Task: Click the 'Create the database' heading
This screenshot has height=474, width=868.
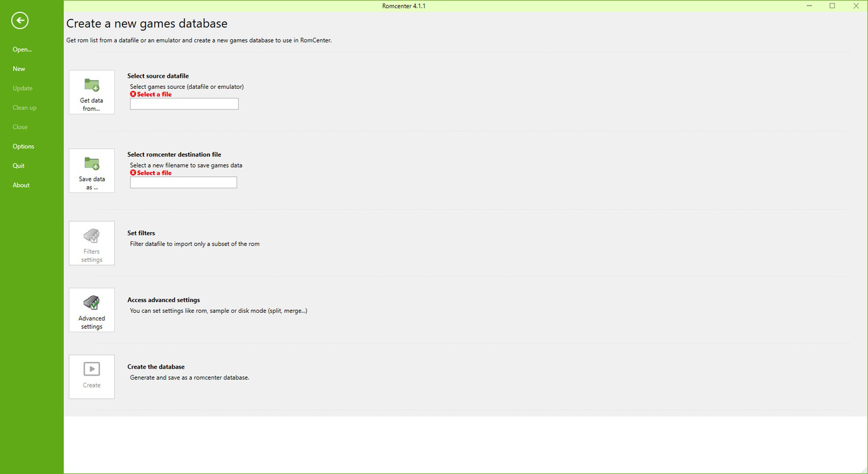Action: tap(156, 367)
